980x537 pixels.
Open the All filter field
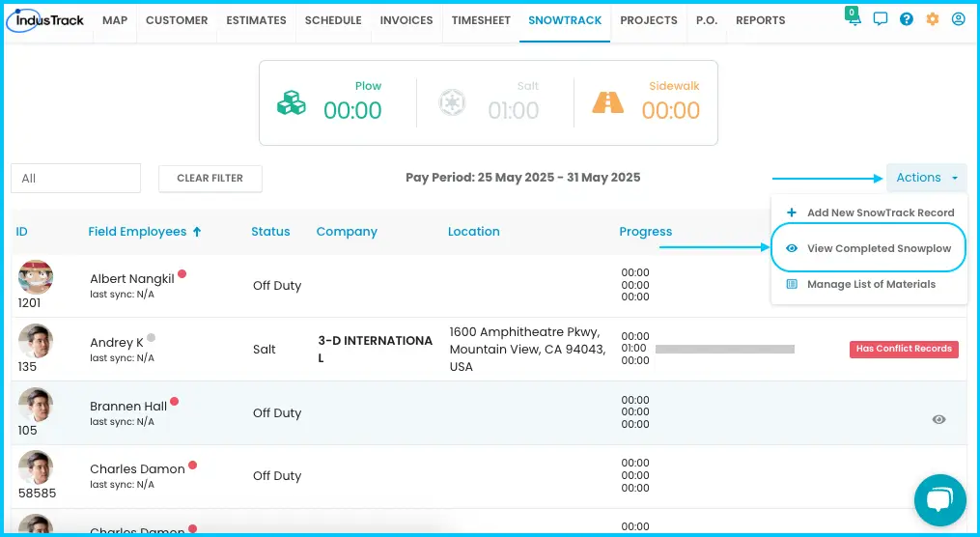tap(75, 178)
